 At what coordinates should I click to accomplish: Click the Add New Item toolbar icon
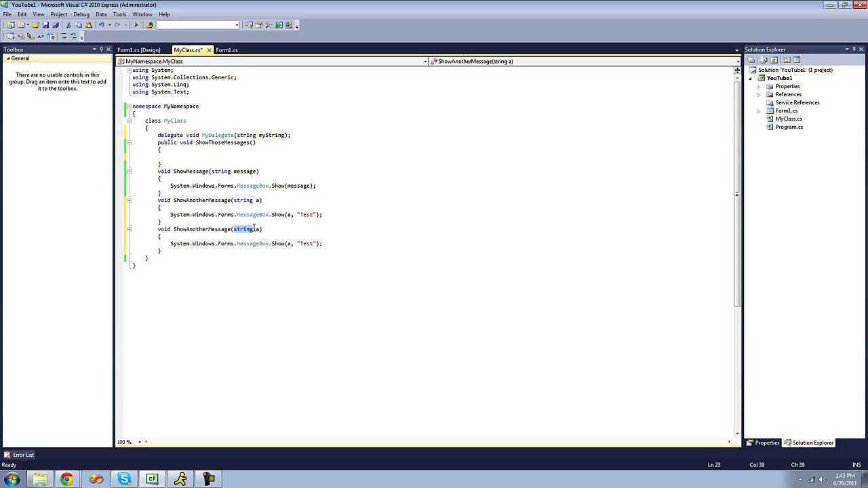click(20, 25)
